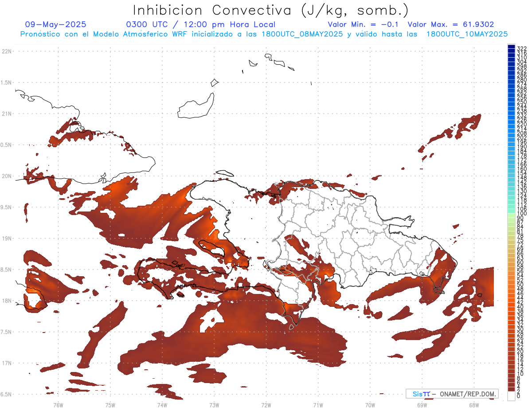Click the '69W' longitude label
The width and height of the screenshot is (532, 411).
[422, 404]
